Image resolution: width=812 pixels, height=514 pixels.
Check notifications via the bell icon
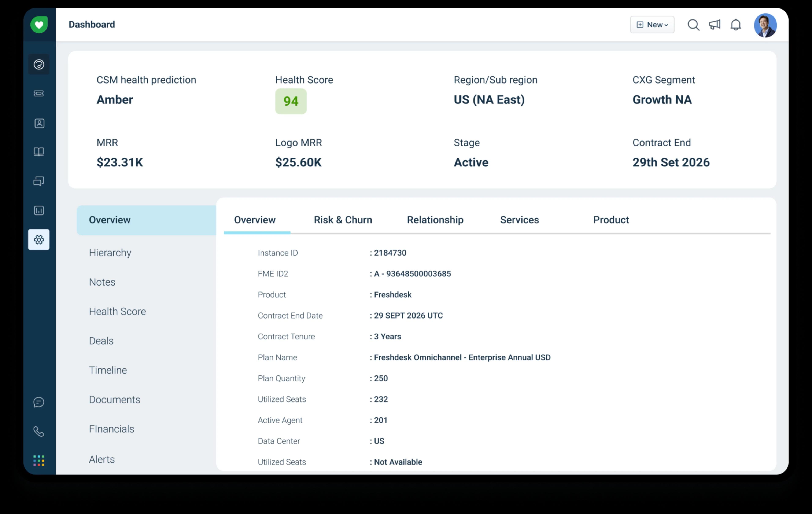pyautogui.click(x=736, y=25)
